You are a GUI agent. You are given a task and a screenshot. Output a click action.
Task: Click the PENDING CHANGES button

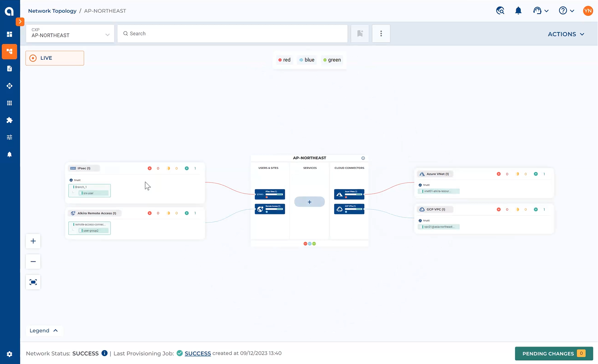pyautogui.click(x=553, y=354)
